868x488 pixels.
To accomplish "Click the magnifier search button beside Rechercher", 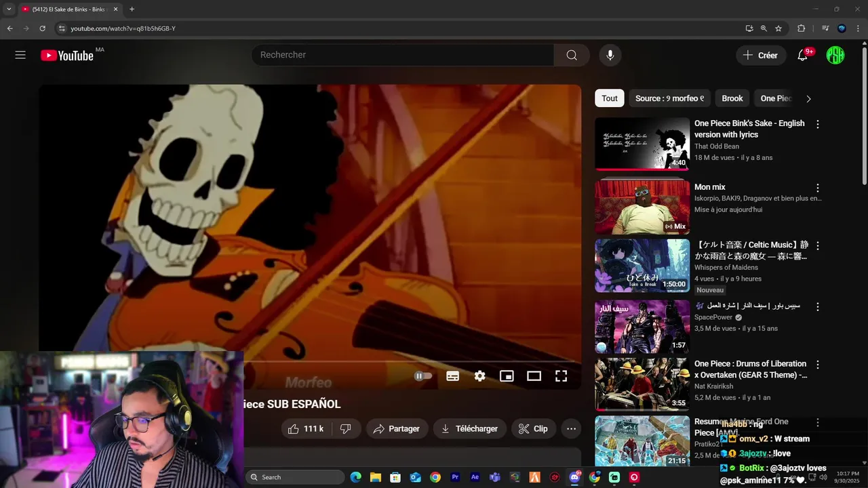I will [572, 55].
